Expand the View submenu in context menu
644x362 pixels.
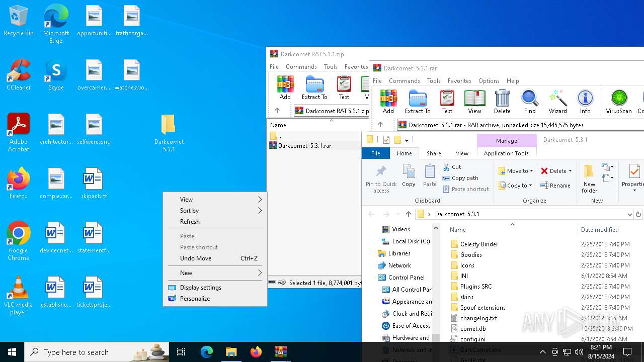coord(216,200)
